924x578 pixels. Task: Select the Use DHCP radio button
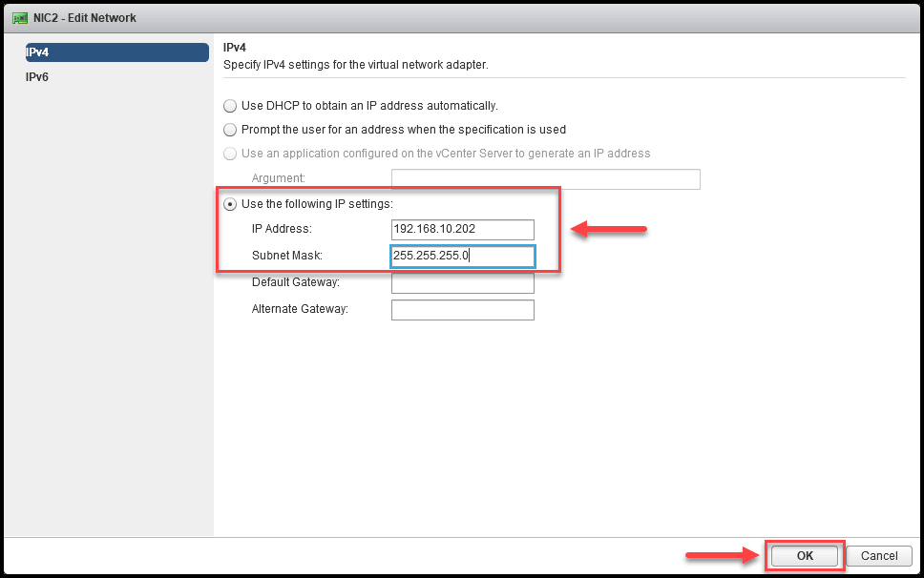tap(230, 106)
